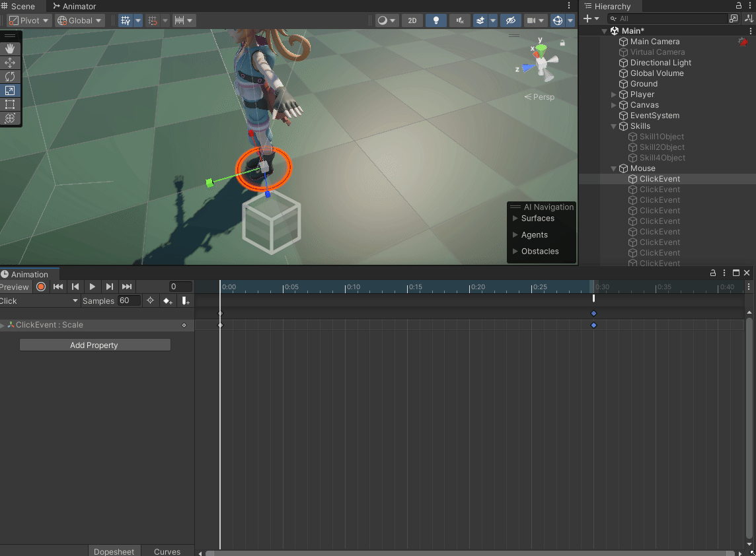Click the Add Property button
The width and height of the screenshot is (756, 556).
[x=95, y=345]
